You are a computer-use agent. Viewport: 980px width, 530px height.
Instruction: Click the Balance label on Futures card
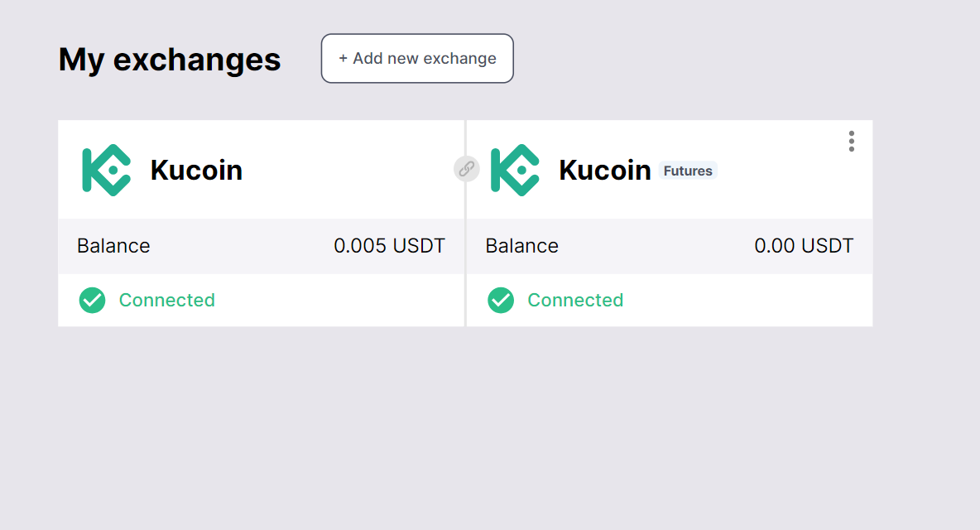521,246
